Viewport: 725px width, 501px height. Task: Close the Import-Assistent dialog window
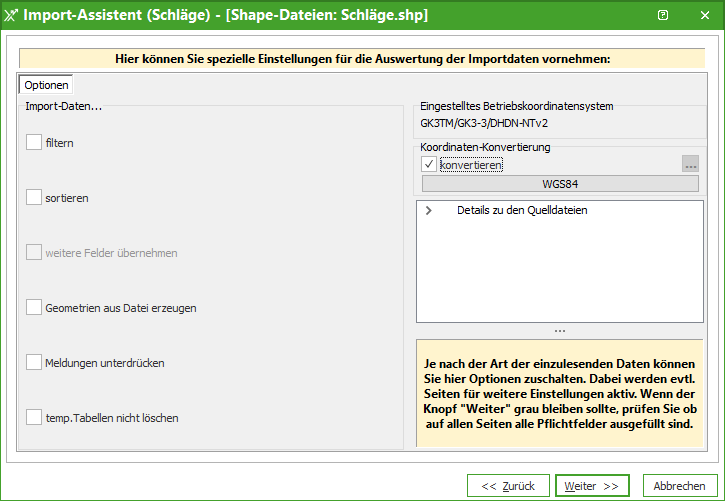pos(703,15)
